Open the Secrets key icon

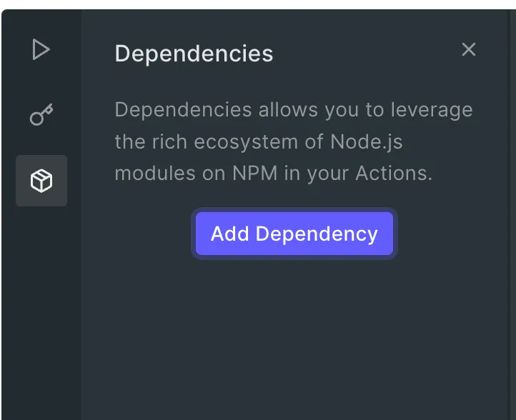point(41,115)
